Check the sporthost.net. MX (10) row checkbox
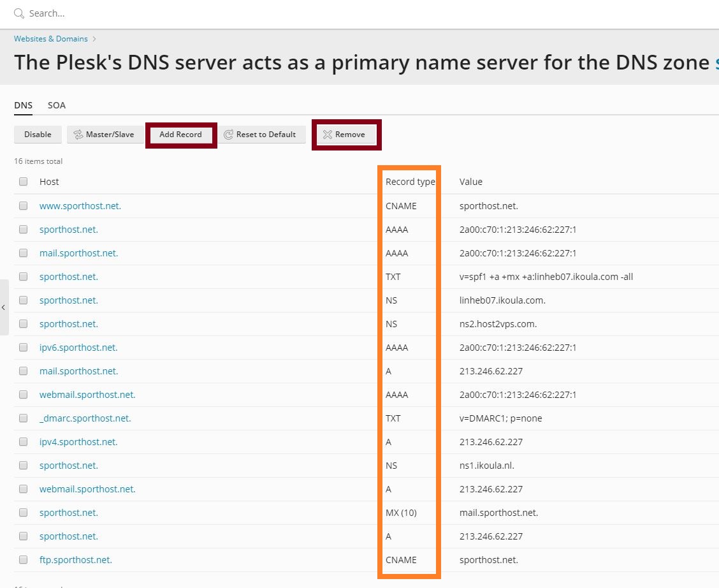Screen dimensions: 719x588 point(24,513)
